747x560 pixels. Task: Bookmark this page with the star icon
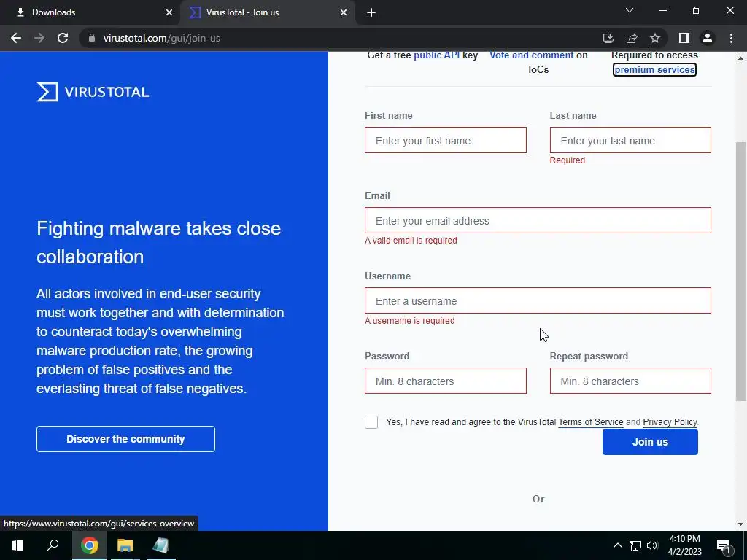tap(655, 38)
